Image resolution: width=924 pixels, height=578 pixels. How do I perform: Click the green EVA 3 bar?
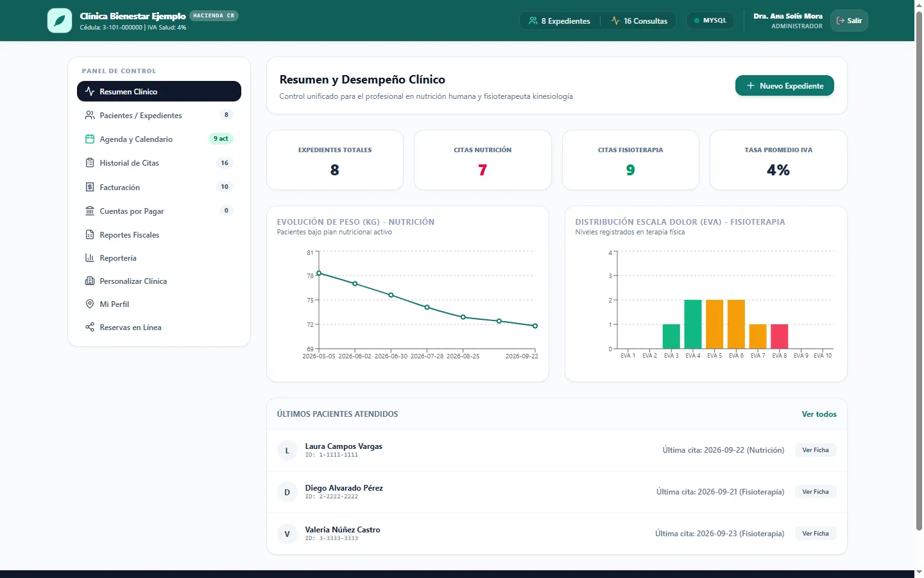coord(671,337)
